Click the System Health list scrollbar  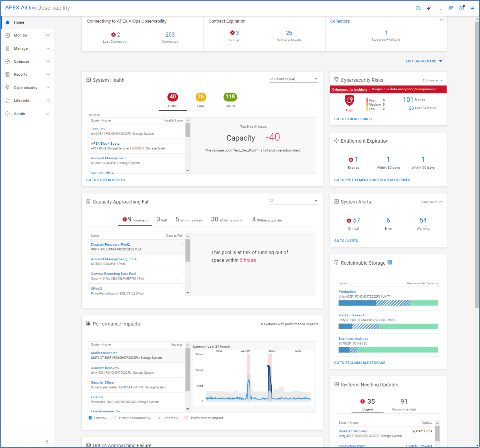point(188,131)
